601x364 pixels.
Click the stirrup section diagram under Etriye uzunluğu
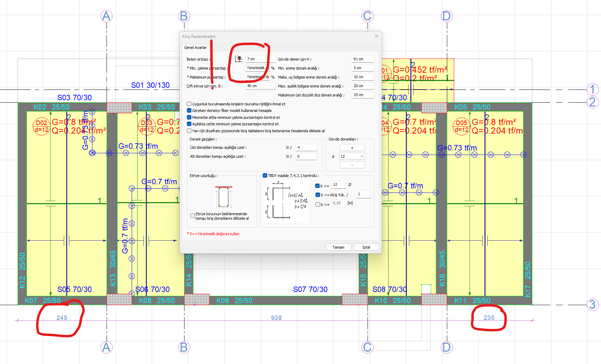click(223, 197)
